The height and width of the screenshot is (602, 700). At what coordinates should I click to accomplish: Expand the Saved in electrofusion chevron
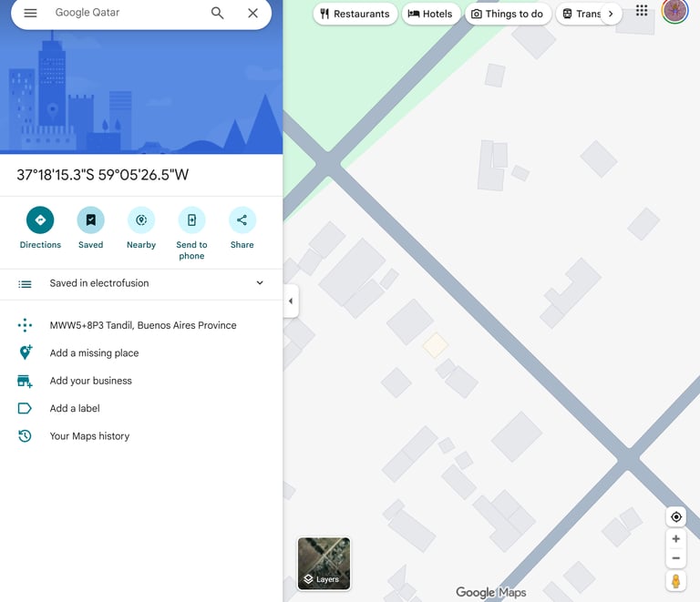point(260,282)
